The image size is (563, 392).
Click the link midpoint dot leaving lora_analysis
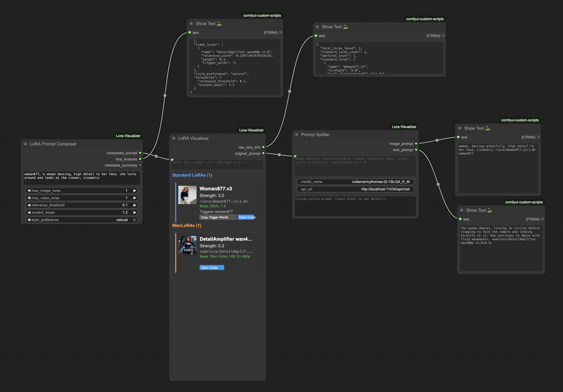point(165,96)
